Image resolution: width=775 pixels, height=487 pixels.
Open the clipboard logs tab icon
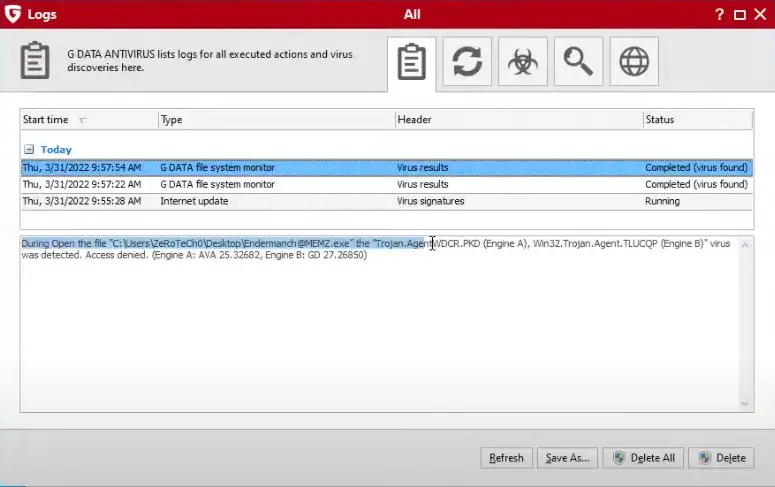[x=412, y=62]
